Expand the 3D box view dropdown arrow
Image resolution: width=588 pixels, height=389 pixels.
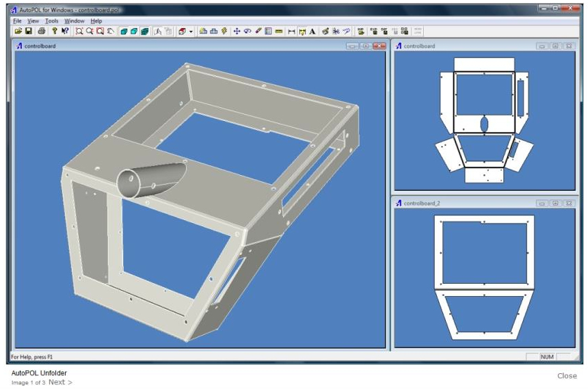191,31
